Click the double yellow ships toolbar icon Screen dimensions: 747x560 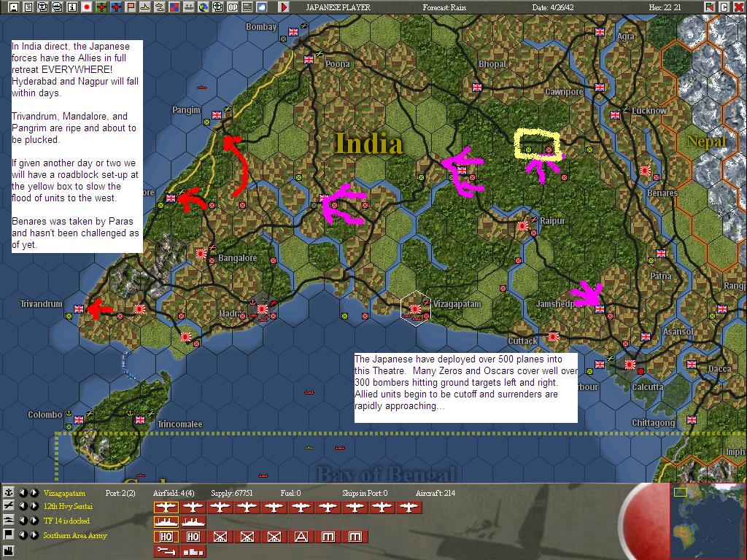160,7
